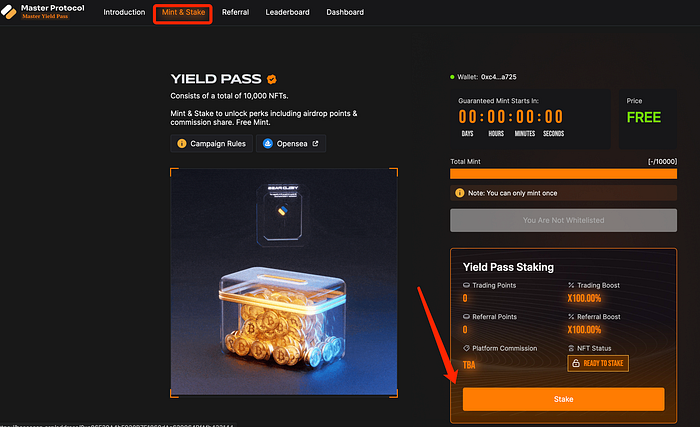Navigate to the Dashboard tab

tap(345, 12)
